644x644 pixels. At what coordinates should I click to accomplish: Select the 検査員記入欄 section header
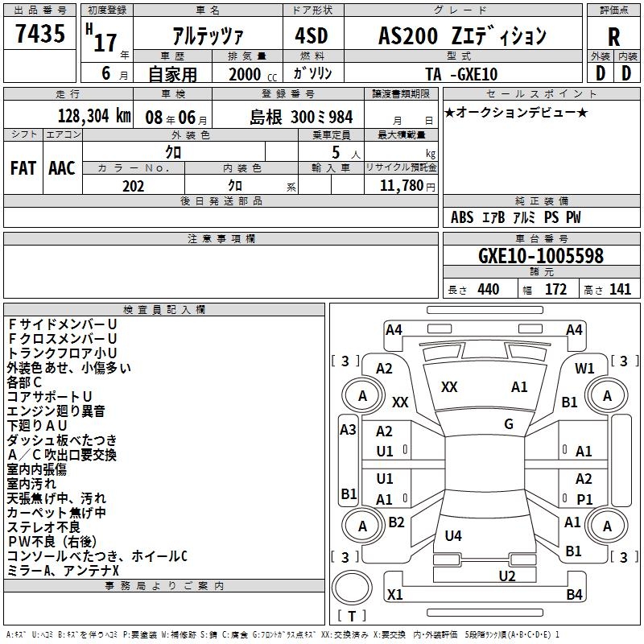tap(164, 310)
